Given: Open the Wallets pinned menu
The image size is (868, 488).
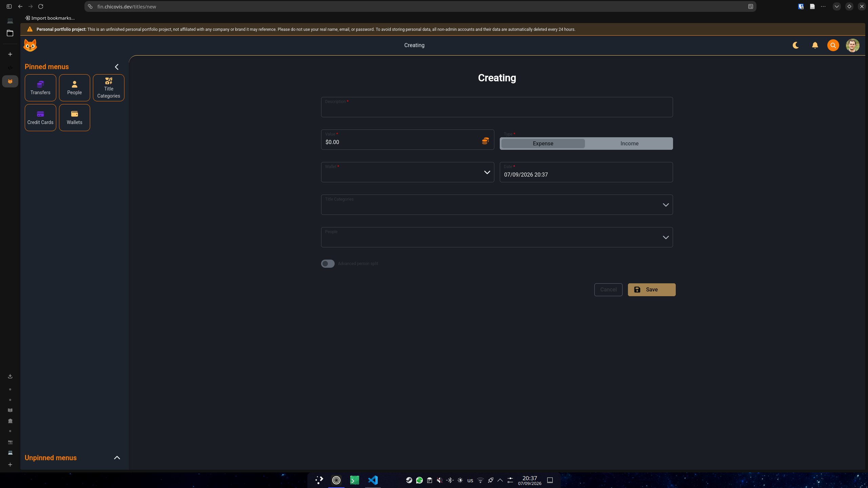Looking at the screenshot, I should click(x=75, y=118).
